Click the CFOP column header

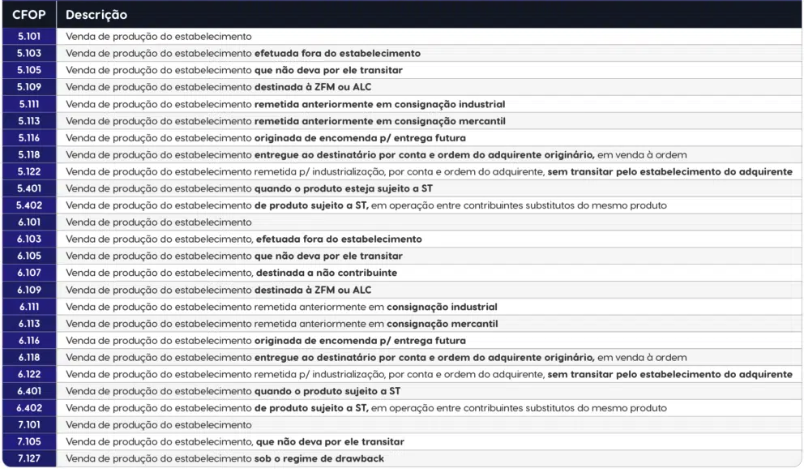[x=29, y=16]
